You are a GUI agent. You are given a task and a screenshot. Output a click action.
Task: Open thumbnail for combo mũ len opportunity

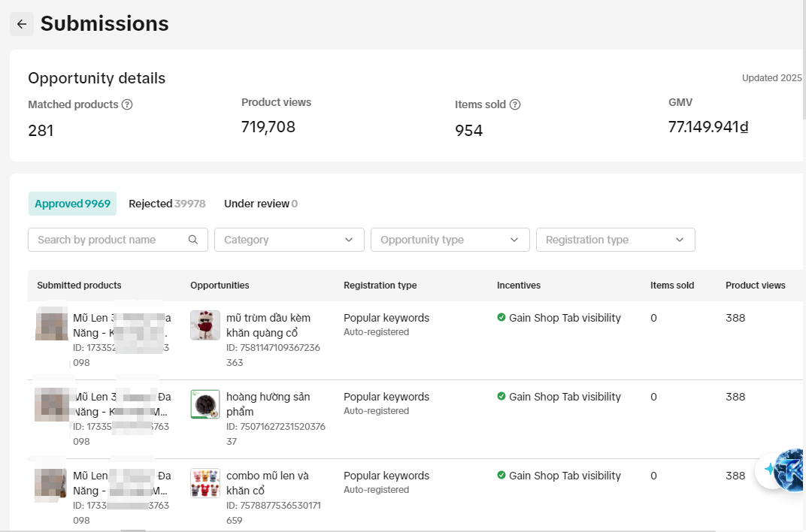[205, 483]
